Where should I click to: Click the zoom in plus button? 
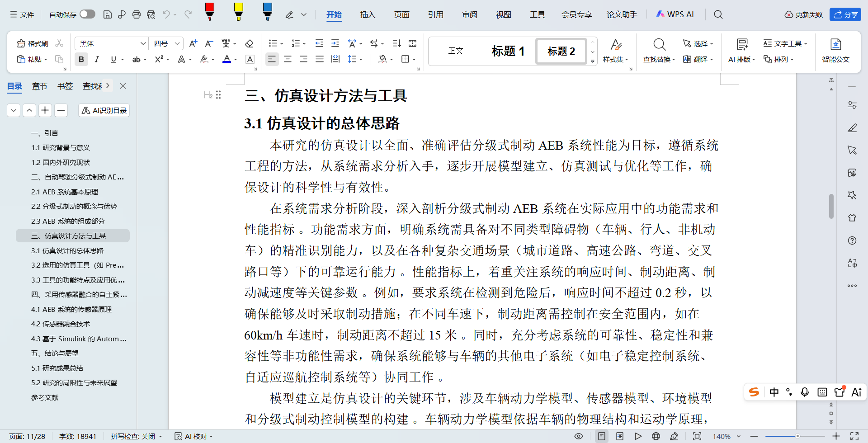[x=836, y=436]
